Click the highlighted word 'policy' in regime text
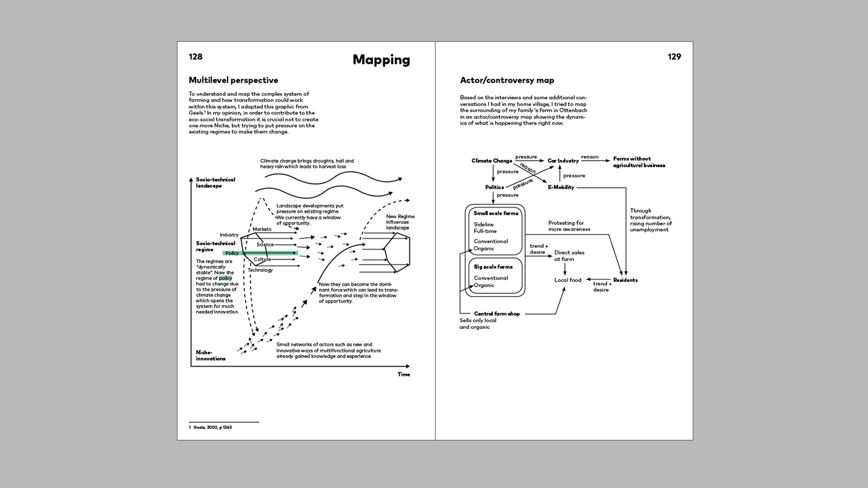 (225, 278)
